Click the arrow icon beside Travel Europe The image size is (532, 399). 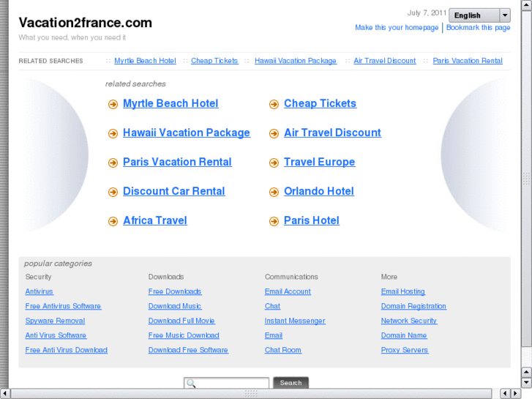[x=274, y=163]
